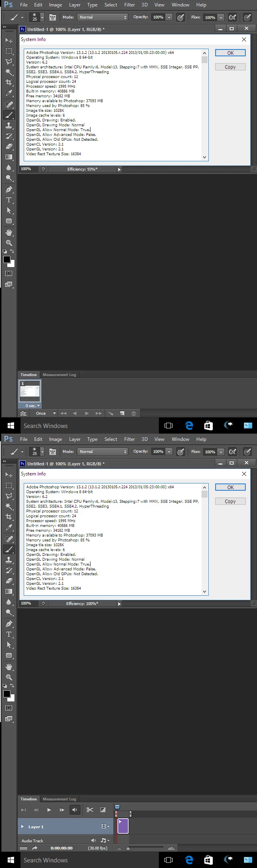Image resolution: width=257 pixels, height=868 pixels.
Task: Delete the selected frame with the trash icon
Action: pyautogui.click(x=134, y=413)
